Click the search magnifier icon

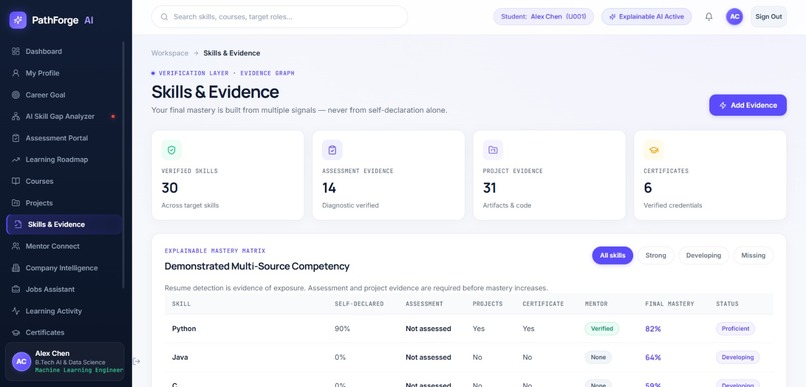164,16
